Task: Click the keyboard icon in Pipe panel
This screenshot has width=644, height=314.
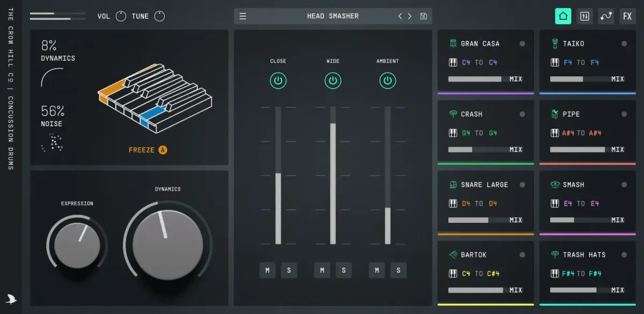Action: (x=555, y=133)
